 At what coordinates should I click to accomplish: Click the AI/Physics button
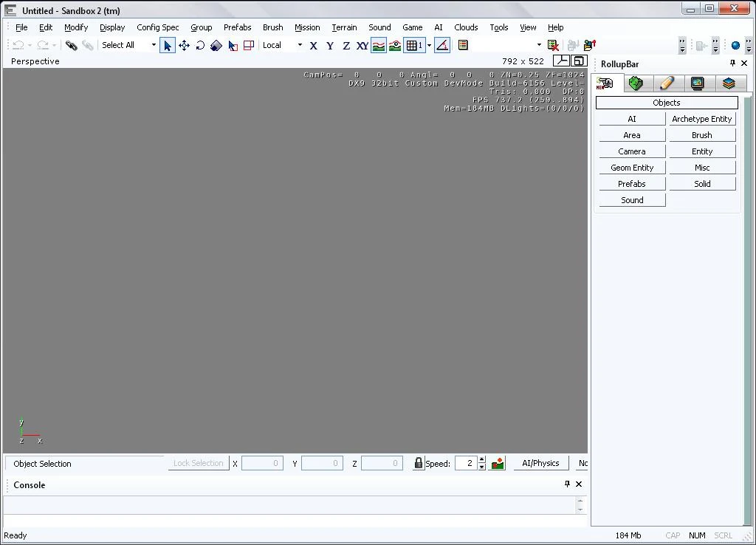(540, 463)
